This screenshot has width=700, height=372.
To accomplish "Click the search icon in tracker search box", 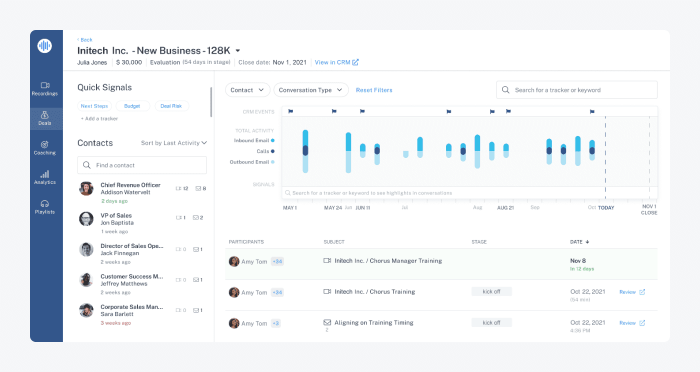I will (505, 90).
